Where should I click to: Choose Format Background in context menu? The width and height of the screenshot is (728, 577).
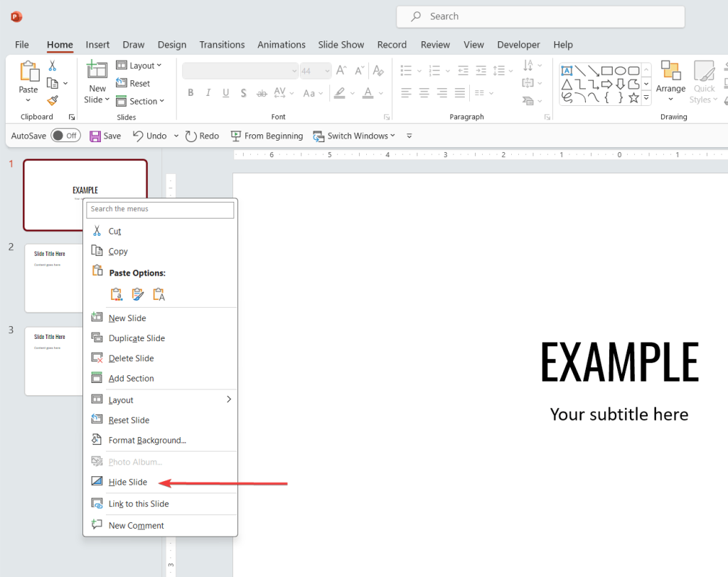coord(160,440)
